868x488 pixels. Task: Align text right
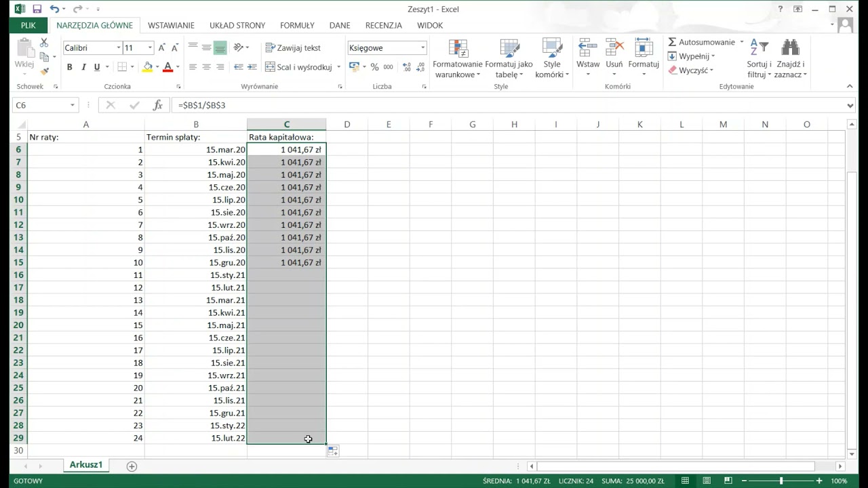point(220,67)
